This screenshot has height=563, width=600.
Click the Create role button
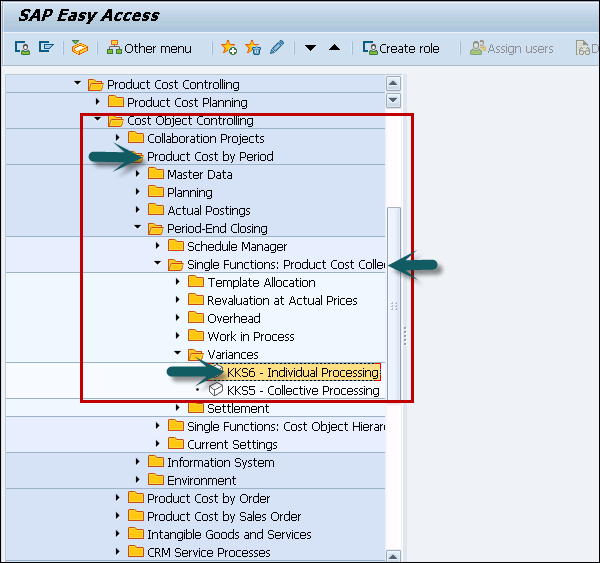point(401,48)
